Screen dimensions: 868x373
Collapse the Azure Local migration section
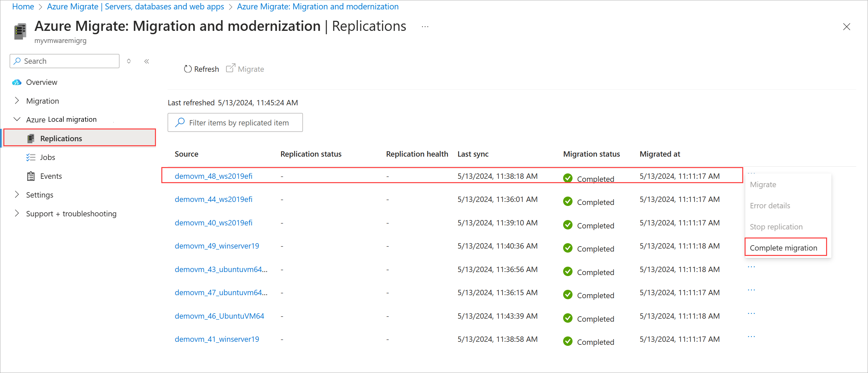[x=17, y=119]
